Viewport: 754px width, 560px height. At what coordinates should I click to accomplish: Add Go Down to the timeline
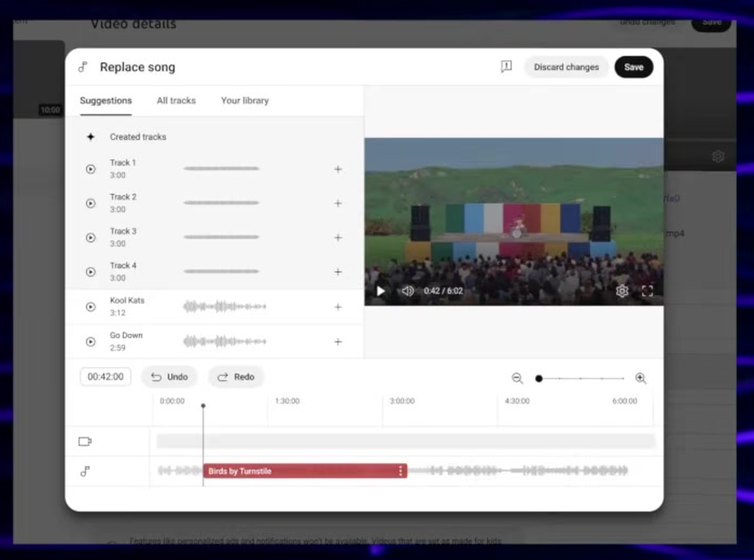coord(338,342)
